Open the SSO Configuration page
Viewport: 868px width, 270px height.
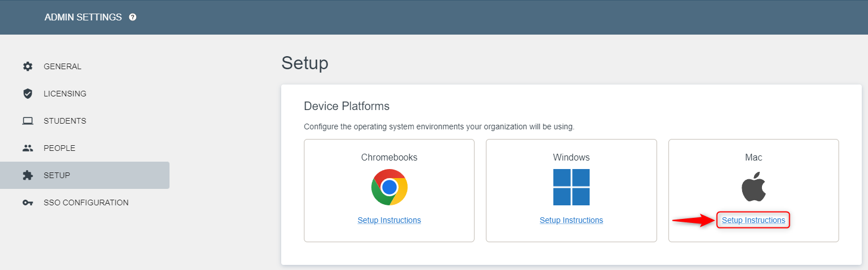(85, 202)
